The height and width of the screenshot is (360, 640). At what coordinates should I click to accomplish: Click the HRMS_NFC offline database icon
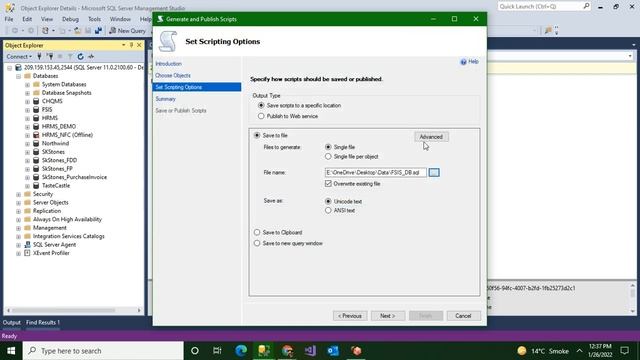[x=36, y=135]
